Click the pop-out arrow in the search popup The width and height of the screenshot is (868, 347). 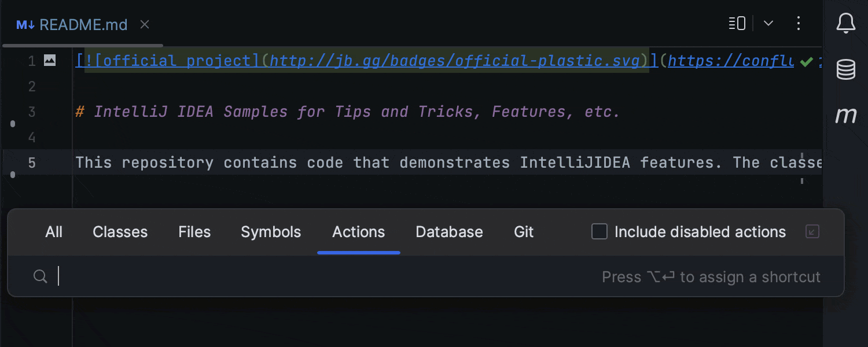coord(812,231)
